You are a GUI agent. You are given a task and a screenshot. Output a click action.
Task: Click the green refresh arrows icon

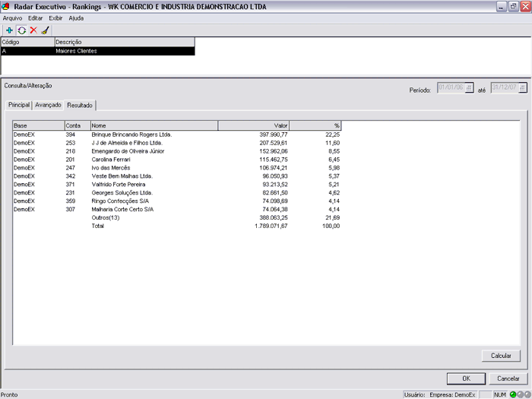click(21, 30)
